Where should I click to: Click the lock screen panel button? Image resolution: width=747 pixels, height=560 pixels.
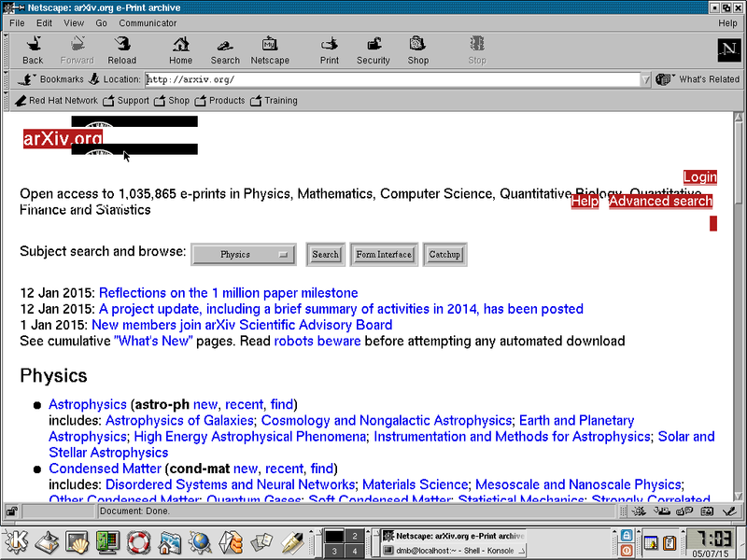tap(627, 535)
